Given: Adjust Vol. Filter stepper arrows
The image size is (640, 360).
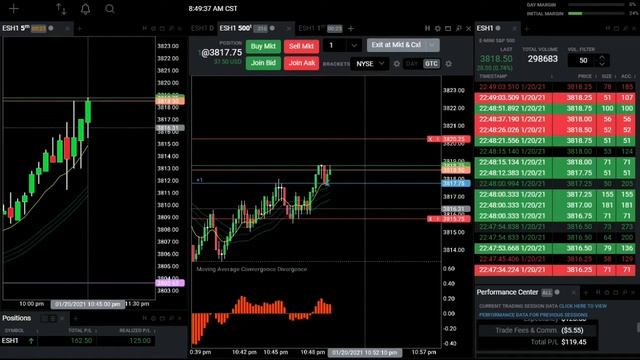Looking at the screenshot, I should pyautogui.click(x=602, y=60).
